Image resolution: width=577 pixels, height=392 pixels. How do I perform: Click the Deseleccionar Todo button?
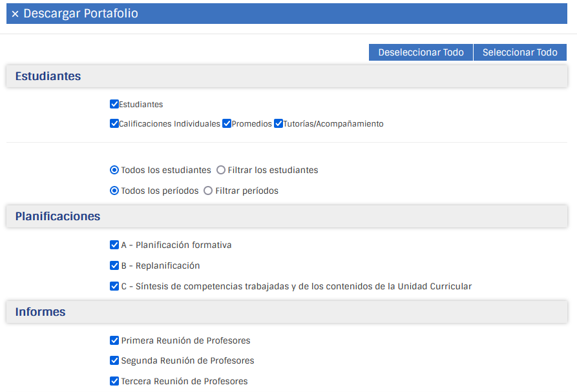pos(421,52)
